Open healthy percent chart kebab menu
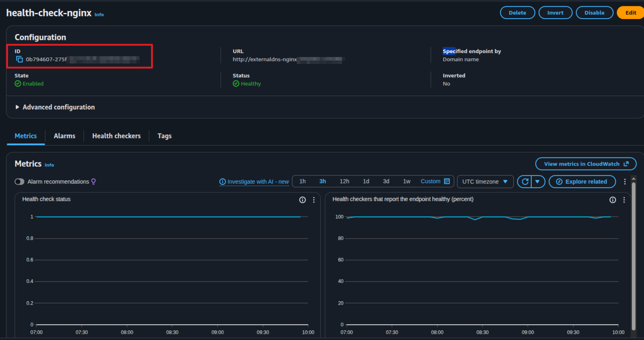 pyautogui.click(x=624, y=200)
